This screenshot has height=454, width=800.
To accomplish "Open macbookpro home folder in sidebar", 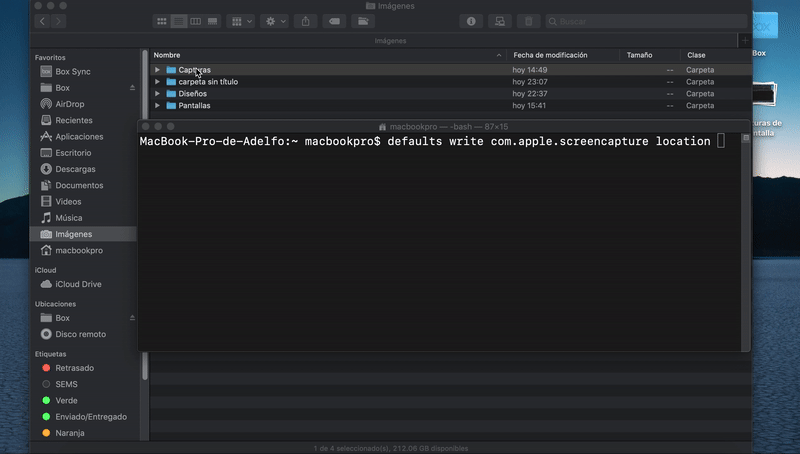I will (x=79, y=250).
